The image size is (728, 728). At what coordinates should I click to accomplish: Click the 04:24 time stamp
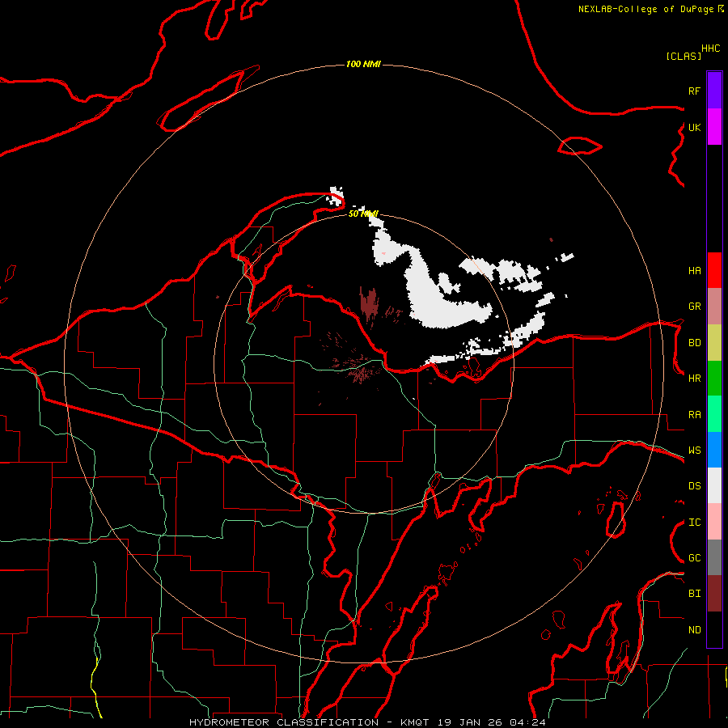(527, 722)
